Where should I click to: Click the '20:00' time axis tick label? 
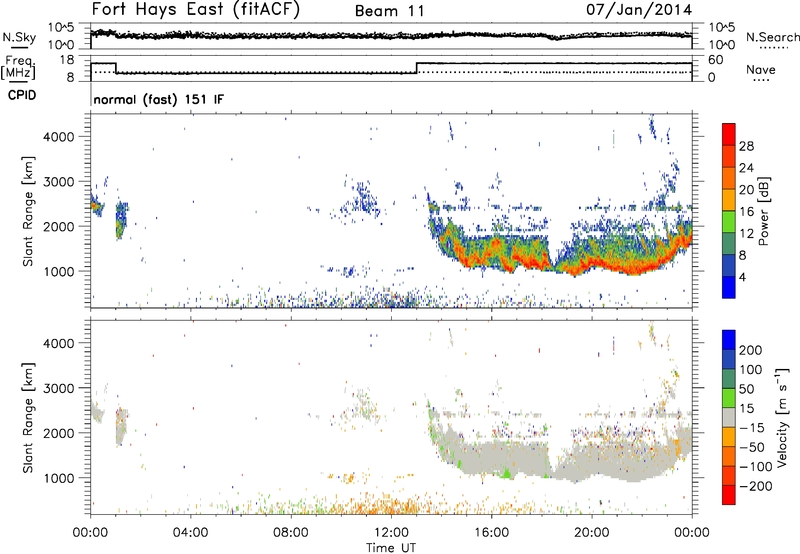[x=591, y=533]
